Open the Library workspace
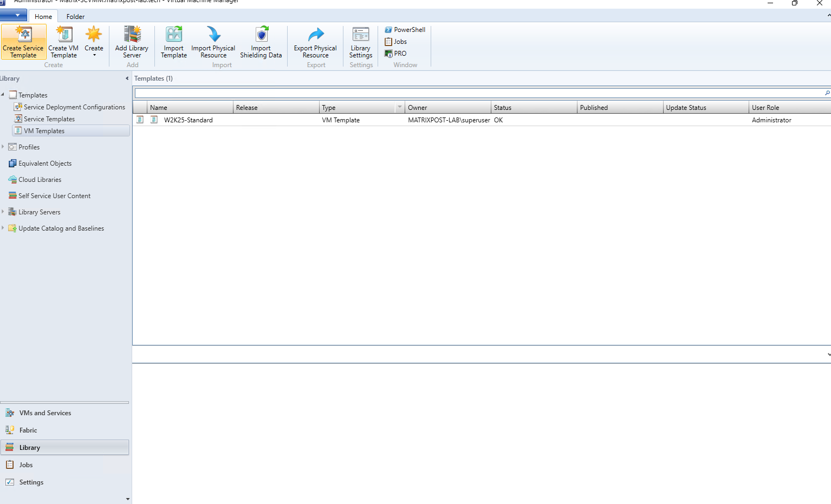The width and height of the screenshot is (831, 504). pos(64,448)
